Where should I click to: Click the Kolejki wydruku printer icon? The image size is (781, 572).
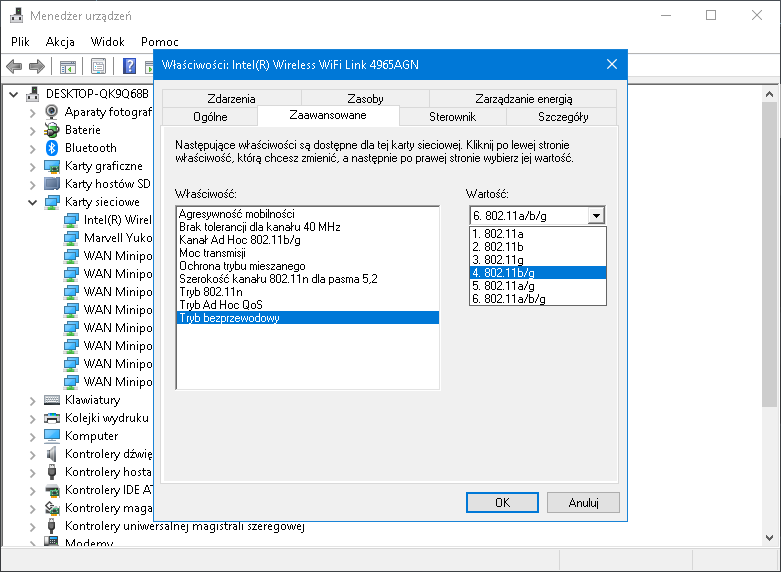point(52,418)
